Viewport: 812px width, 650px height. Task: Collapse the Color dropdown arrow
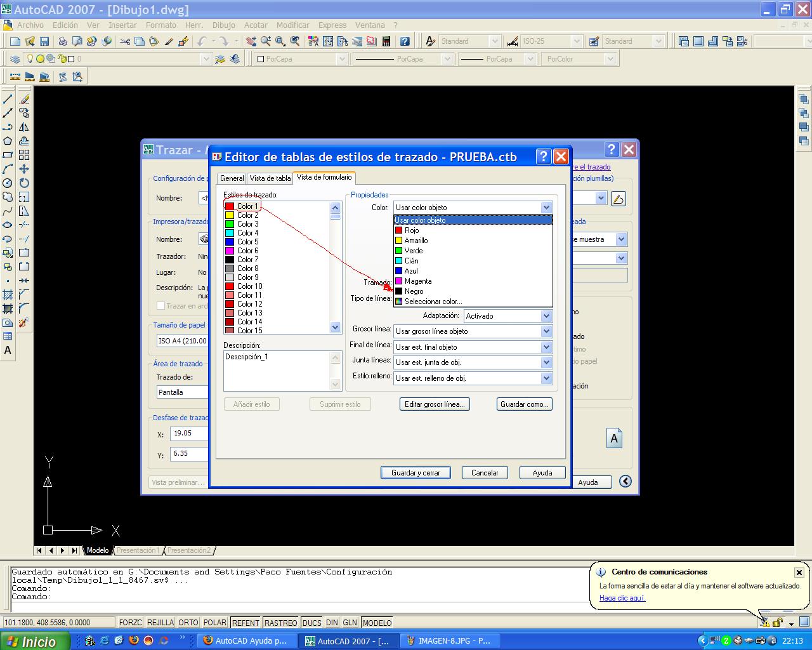546,208
